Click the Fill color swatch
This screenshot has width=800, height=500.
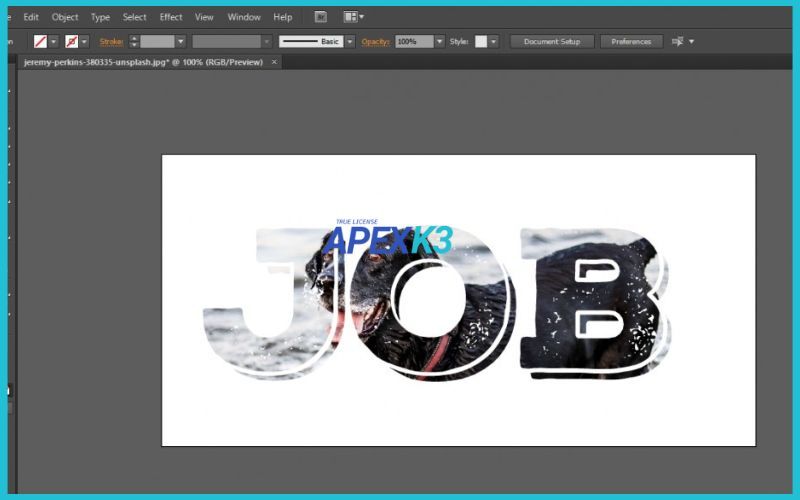point(40,42)
